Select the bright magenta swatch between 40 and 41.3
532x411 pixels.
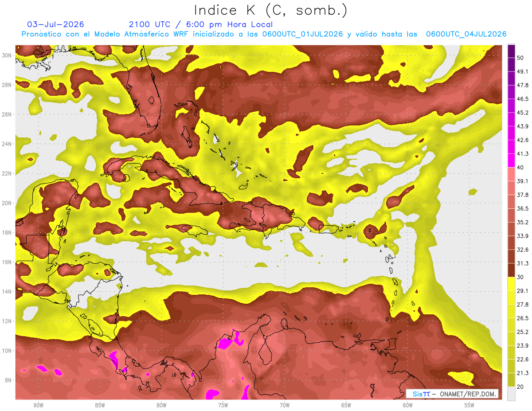coord(512,160)
